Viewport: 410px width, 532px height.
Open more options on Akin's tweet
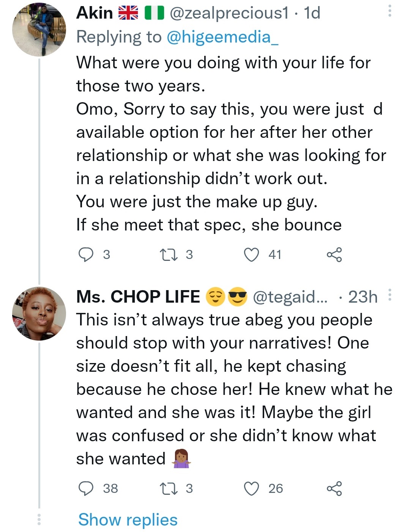[x=389, y=11]
